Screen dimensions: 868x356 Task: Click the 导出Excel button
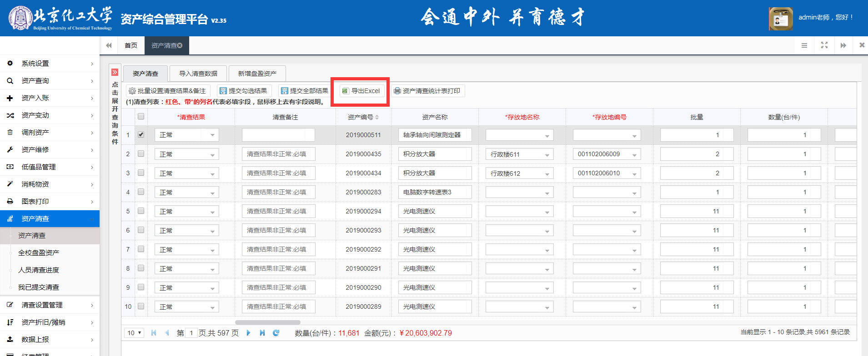tap(361, 91)
